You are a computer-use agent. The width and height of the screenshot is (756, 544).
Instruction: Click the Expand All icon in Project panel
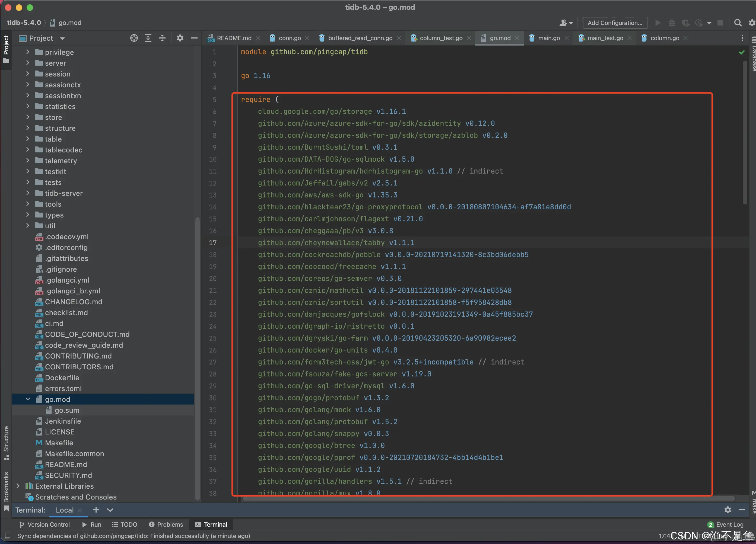(x=148, y=38)
